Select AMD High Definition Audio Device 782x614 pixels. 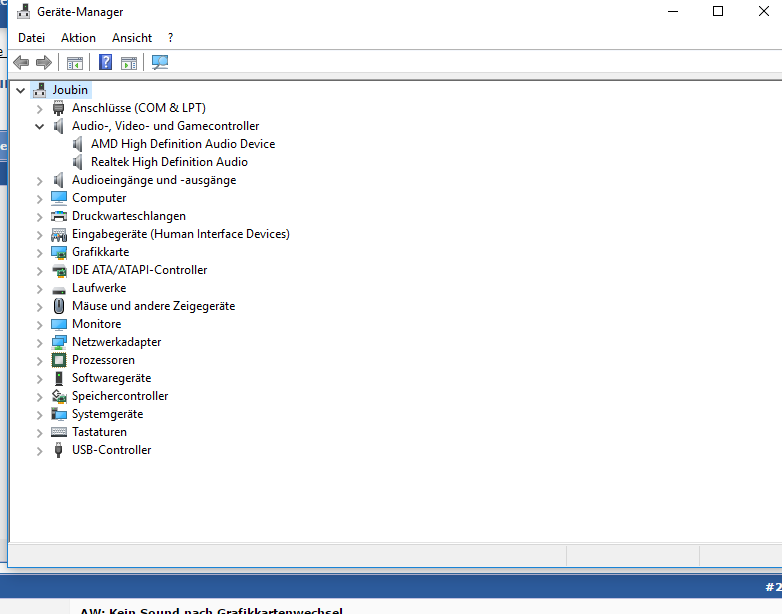click(x=183, y=144)
